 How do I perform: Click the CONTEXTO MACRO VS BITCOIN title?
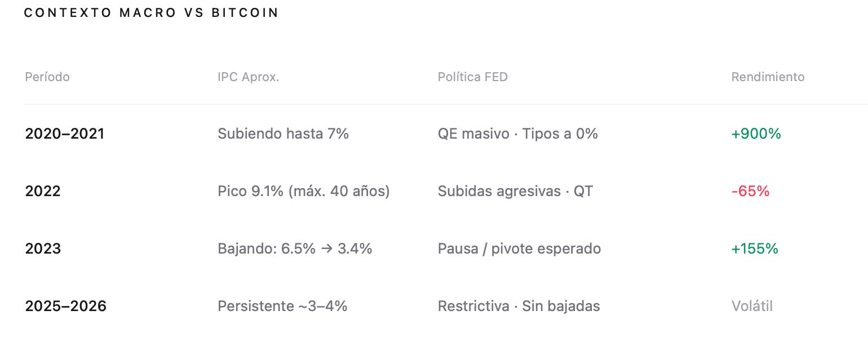(152, 13)
